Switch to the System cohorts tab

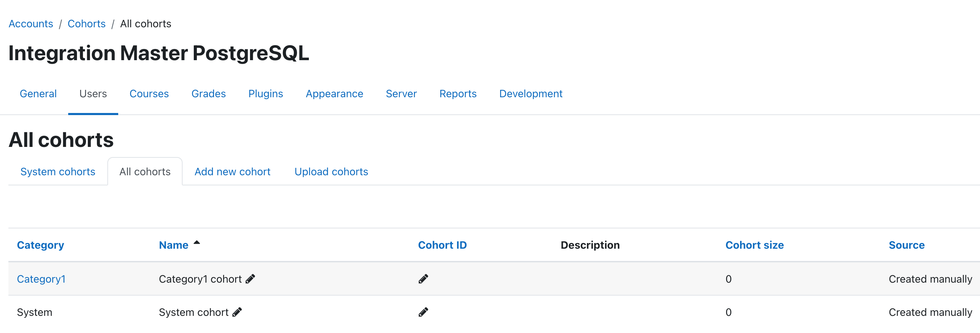(x=58, y=172)
